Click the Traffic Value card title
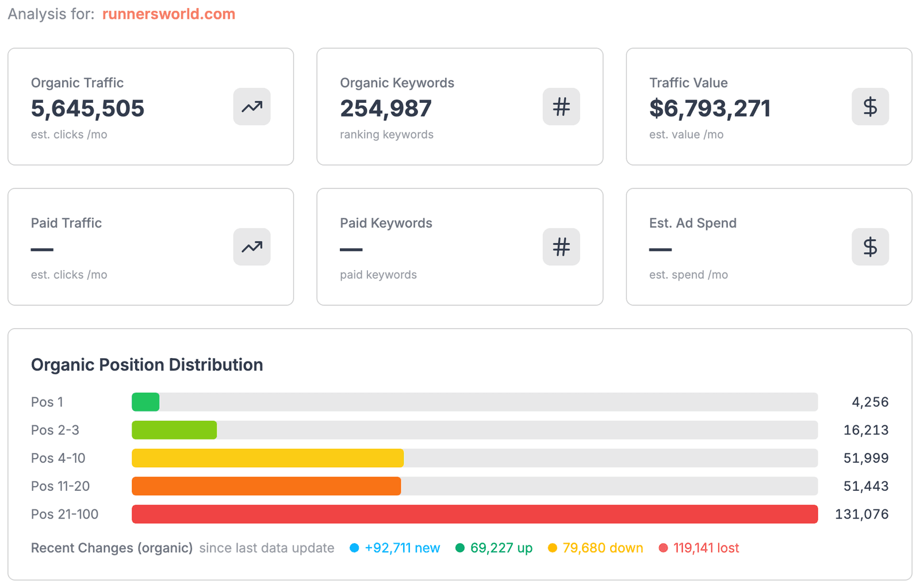 (688, 83)
